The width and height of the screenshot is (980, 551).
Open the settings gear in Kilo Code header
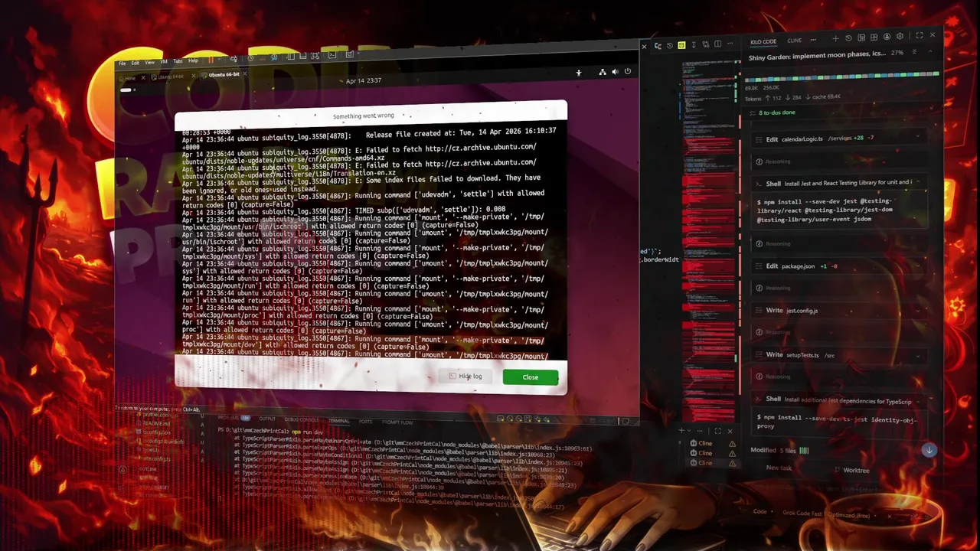(x=900, y=36)
